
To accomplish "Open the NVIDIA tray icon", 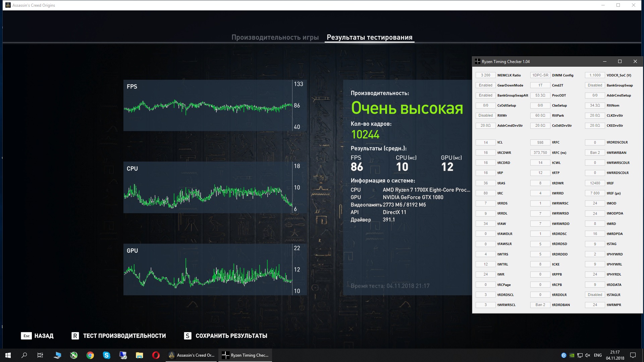I will pyautogui.click(x=572, y=355).
